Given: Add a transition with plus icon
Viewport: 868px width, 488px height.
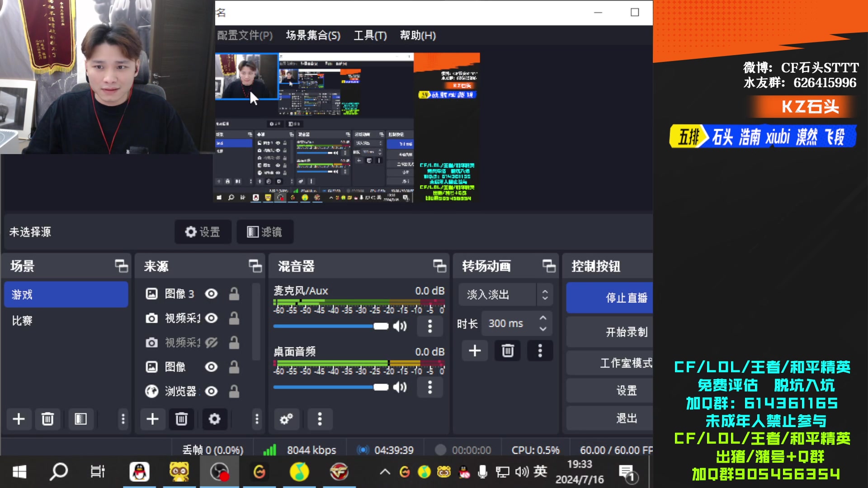Looking at the screenshot, I should tap(475, 351).
